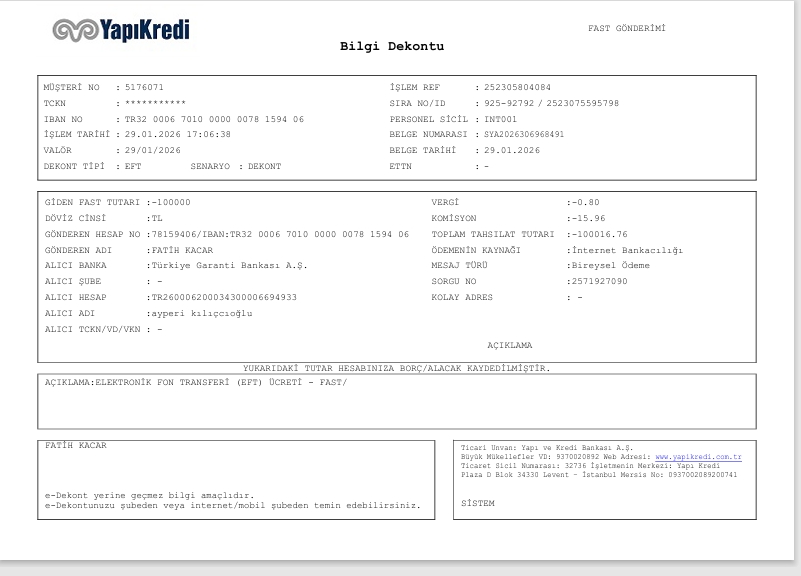This screenshot has height=576, width=801.
Task: Select the top IBAN NO value TR32 0006 7010
Action: pyautogui.click(x=215, y=119)
